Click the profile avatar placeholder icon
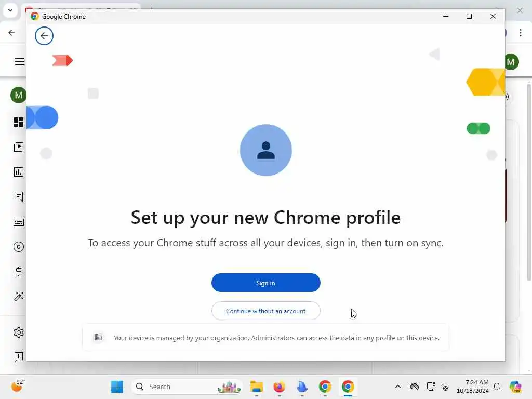 pos(265,150)
